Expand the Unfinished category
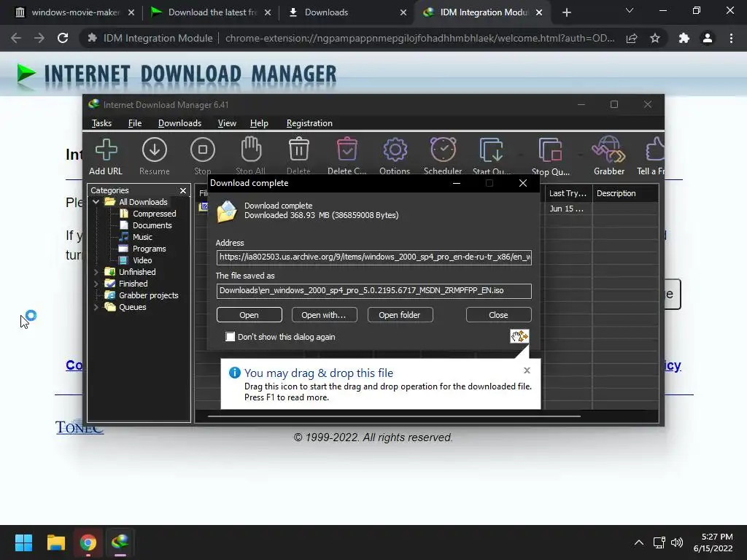Screen dimensions: 747x560 pos(96,272)
